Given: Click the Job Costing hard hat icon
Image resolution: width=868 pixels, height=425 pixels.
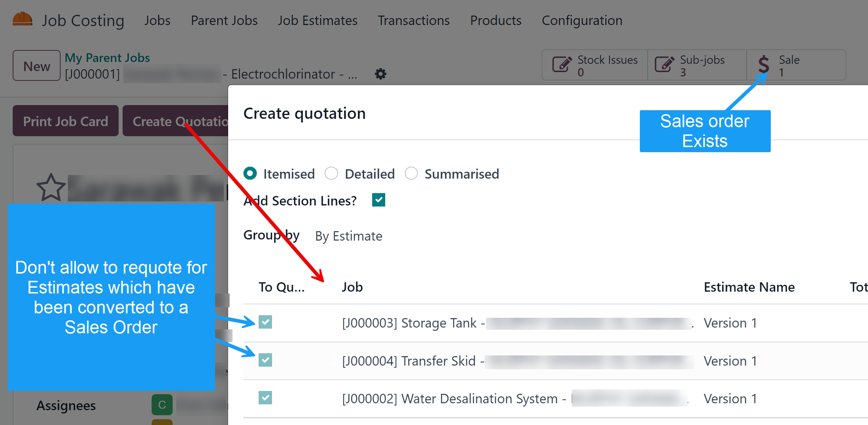Looking at the screenshot, I should tap(22, 19).
